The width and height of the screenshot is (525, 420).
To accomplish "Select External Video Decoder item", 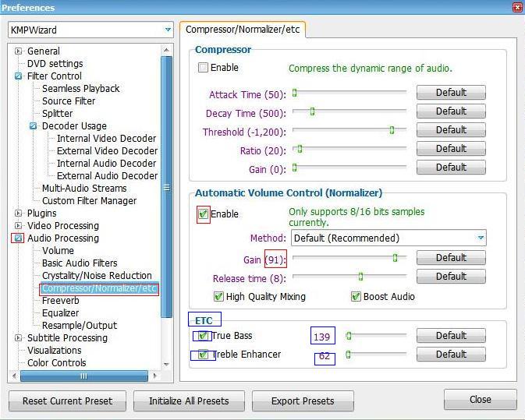I will coord(107,151).
